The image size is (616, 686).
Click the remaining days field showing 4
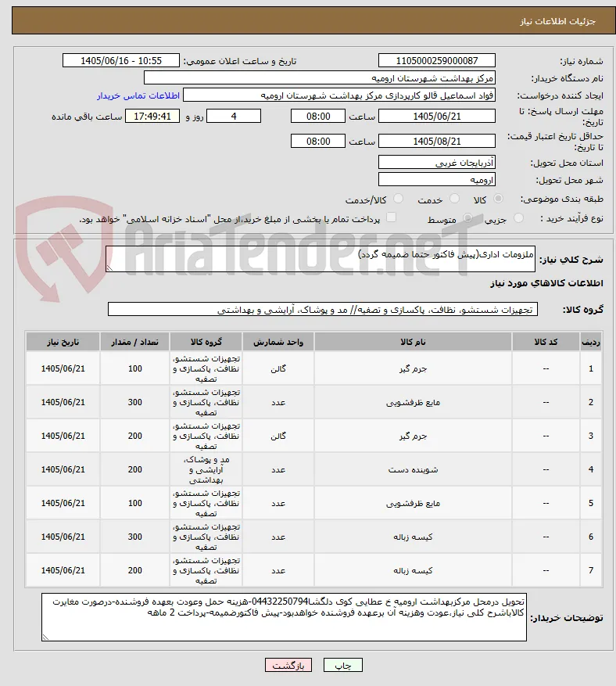pyautogui.click(x=234, y=116)
